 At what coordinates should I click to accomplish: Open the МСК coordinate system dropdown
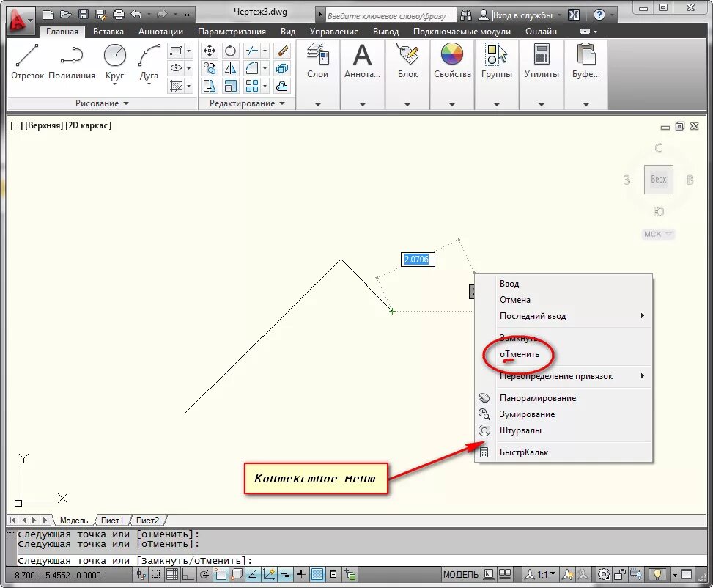point(659,234)
